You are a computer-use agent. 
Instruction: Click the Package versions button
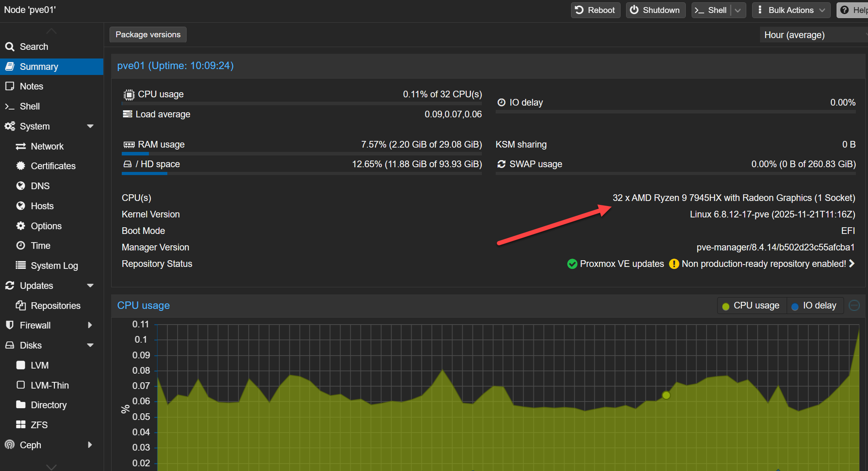tap(148, 35)
